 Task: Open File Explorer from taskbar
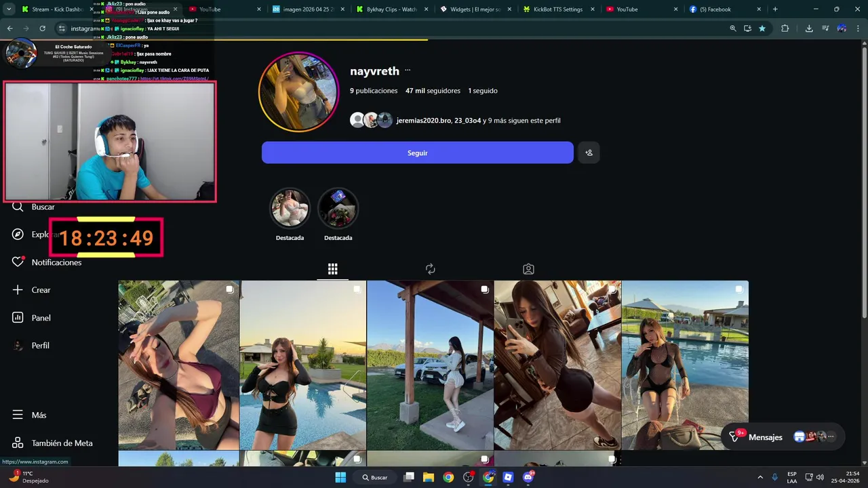pos(429,477)
